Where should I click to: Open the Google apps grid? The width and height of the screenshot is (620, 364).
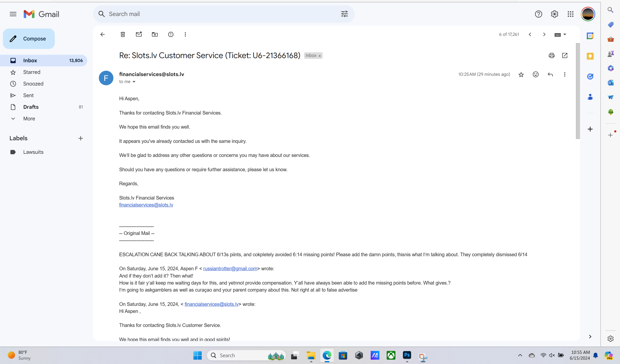tap(570, 14)
